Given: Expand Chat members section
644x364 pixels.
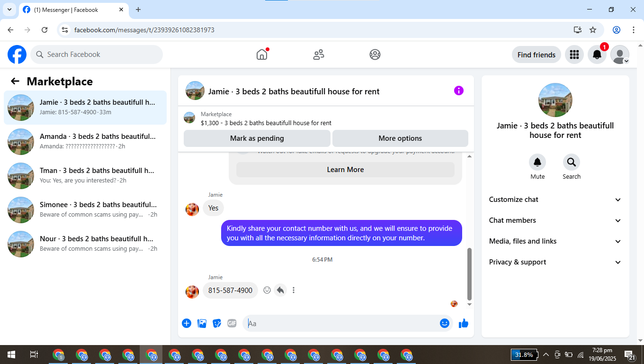Looking at the screenshot, I should tap(555, 220).
